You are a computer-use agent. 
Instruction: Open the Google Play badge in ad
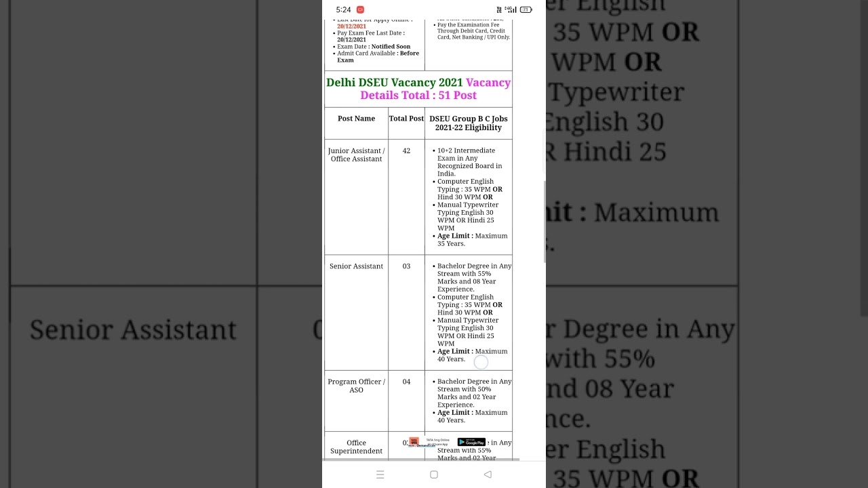click(x=471, y=442)
